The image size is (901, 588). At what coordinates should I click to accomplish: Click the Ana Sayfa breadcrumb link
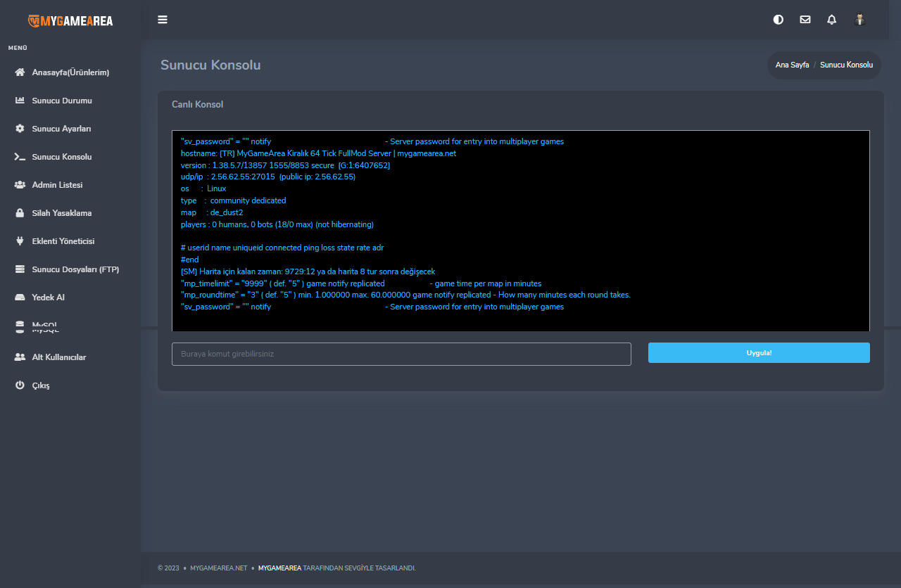792,65
